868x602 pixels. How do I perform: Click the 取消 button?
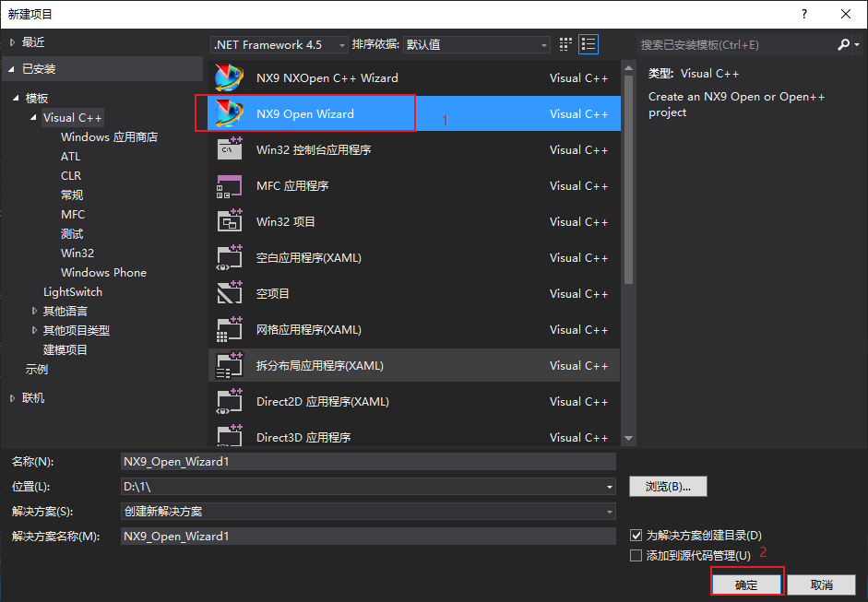[822, 584]
